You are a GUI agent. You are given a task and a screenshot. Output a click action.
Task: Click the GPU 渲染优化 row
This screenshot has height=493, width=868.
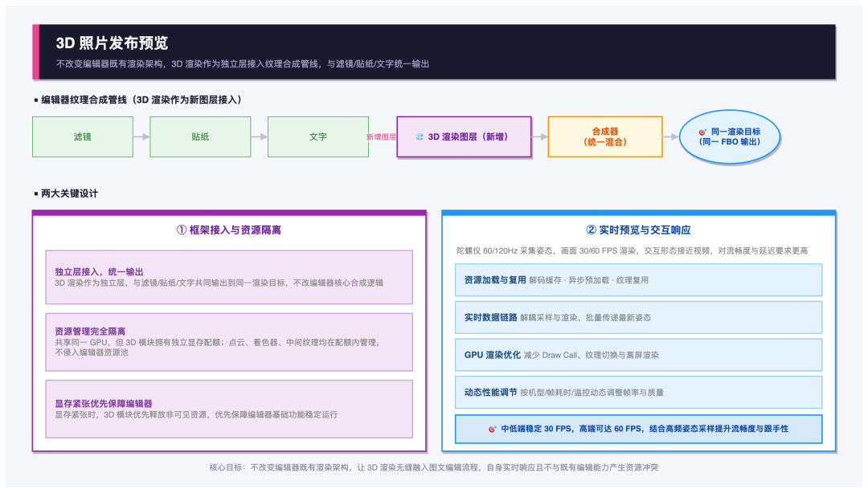coord(638,355)
